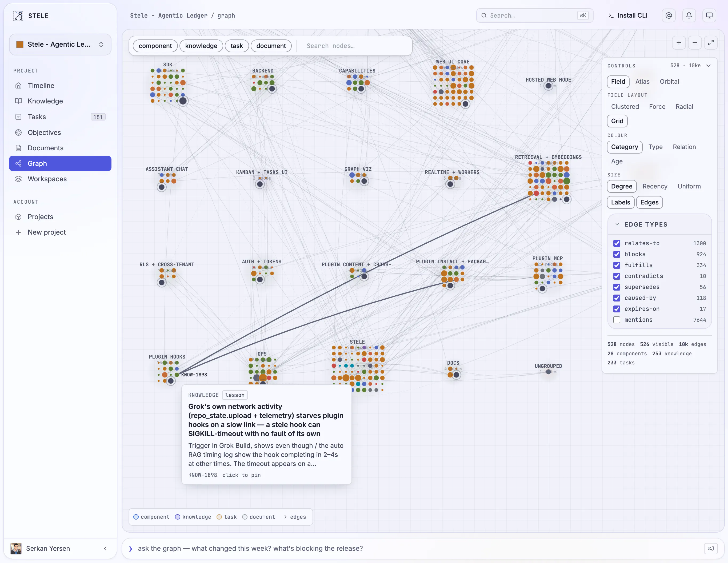Image resolution: width=728 pixels, height=563 pixels.
Task: Size nodes by Recency
Action: point(655,186)
